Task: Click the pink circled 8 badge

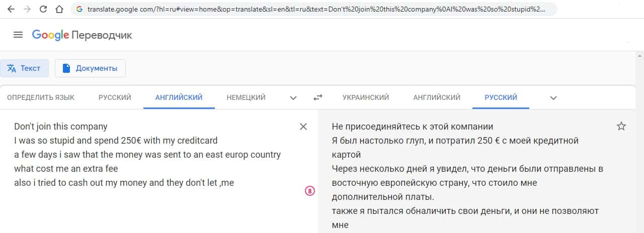Action: (x=310, y=191)
